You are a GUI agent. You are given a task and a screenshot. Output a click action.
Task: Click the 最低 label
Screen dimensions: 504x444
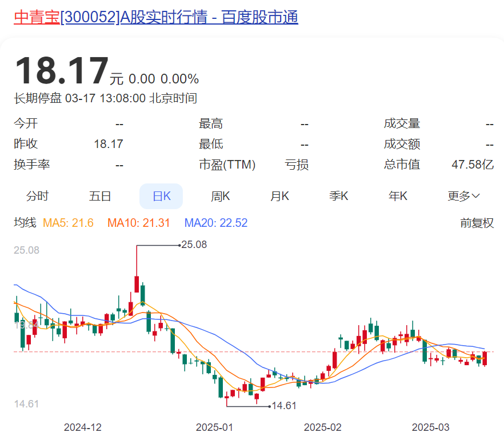click(x=211, y=144)
